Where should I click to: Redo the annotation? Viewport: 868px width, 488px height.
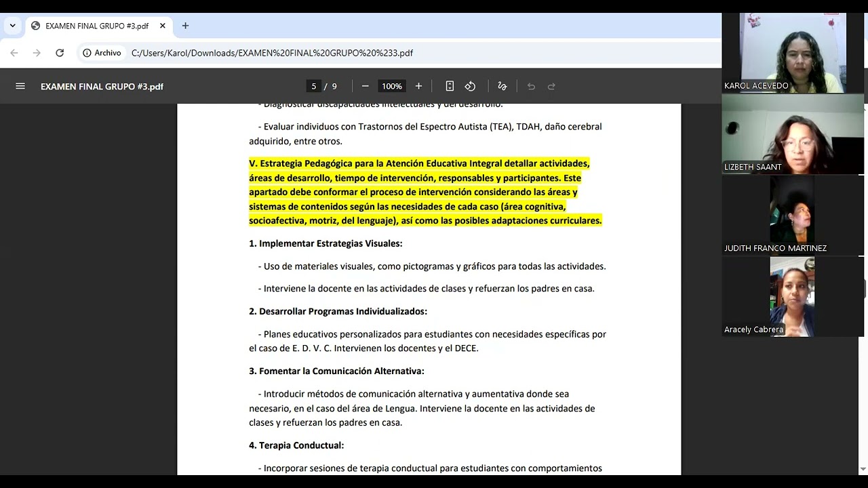(x=551, y=86)
